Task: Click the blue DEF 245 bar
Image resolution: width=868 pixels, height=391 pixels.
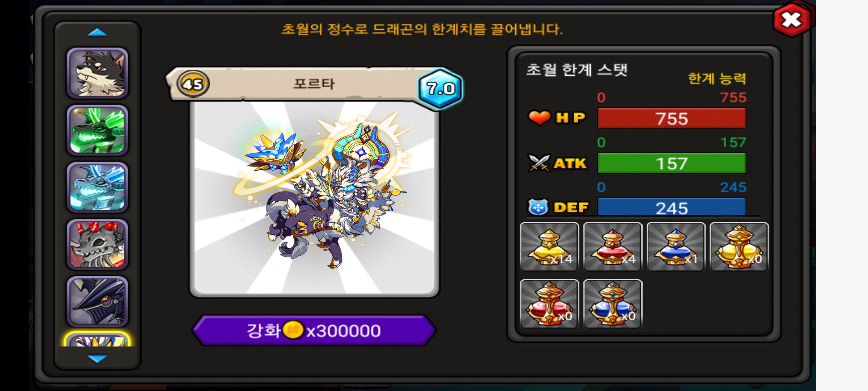Action: pyautogui.click(x=672, y=207)
